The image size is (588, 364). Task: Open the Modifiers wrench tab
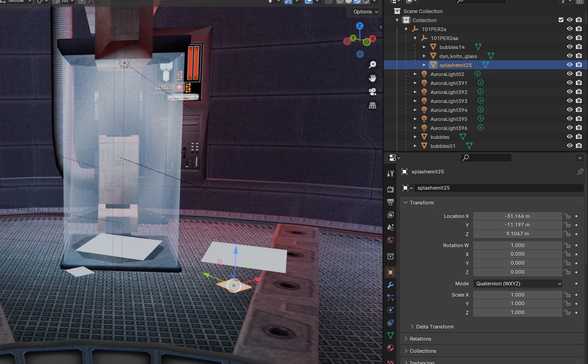coord(390,285)
